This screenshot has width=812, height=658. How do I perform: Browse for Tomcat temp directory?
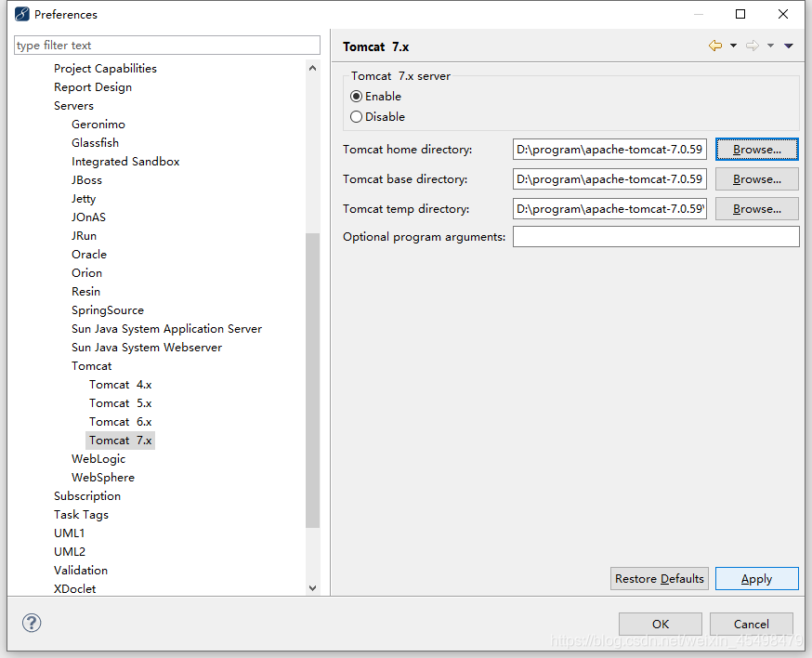[757, 209]
